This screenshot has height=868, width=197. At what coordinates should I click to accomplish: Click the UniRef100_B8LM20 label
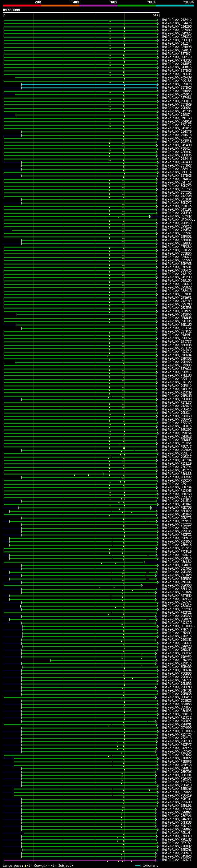click(177, 511)
